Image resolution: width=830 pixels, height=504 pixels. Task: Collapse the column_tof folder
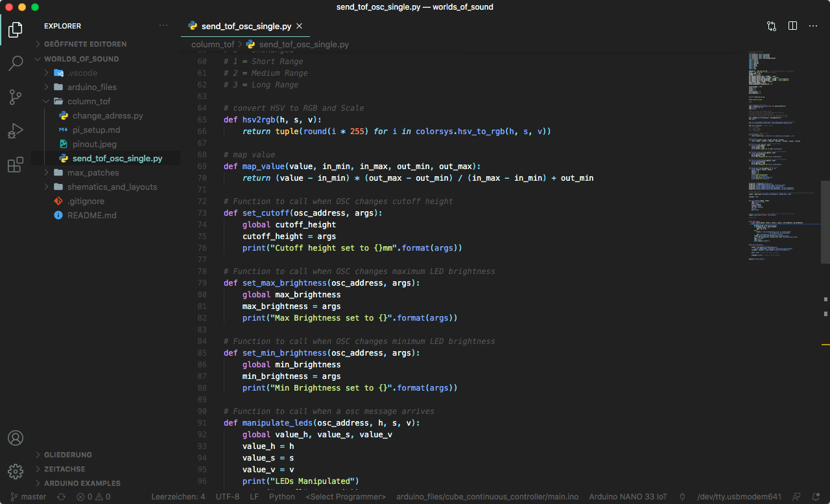click(89, 101)
